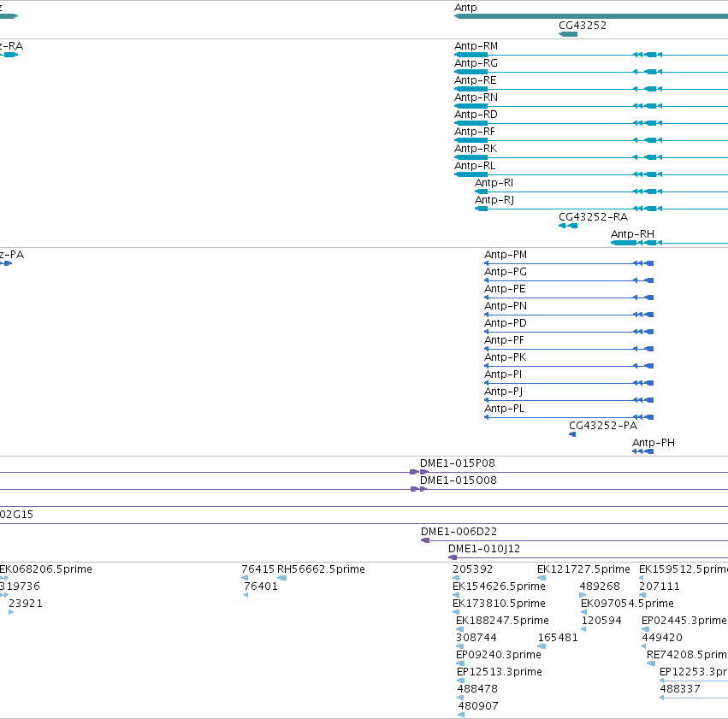
Task: Click the Antp-PG protein label
Action: point(506,272)
